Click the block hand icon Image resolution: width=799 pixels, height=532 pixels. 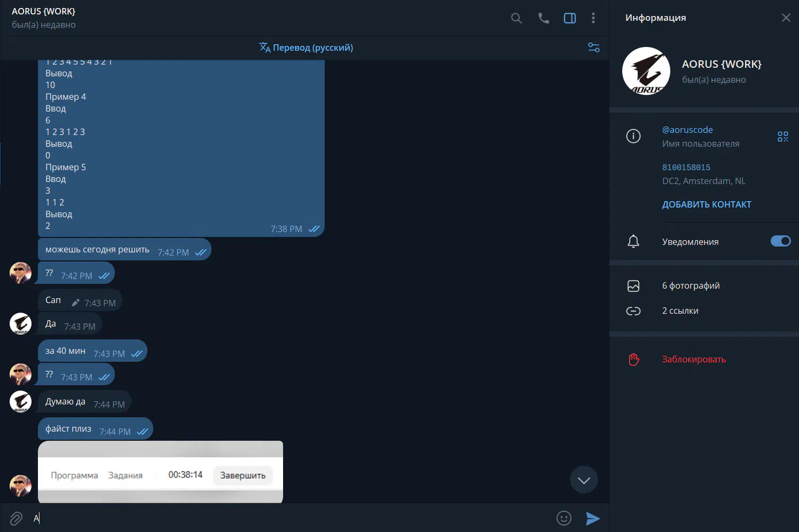(x=634, y=360)
